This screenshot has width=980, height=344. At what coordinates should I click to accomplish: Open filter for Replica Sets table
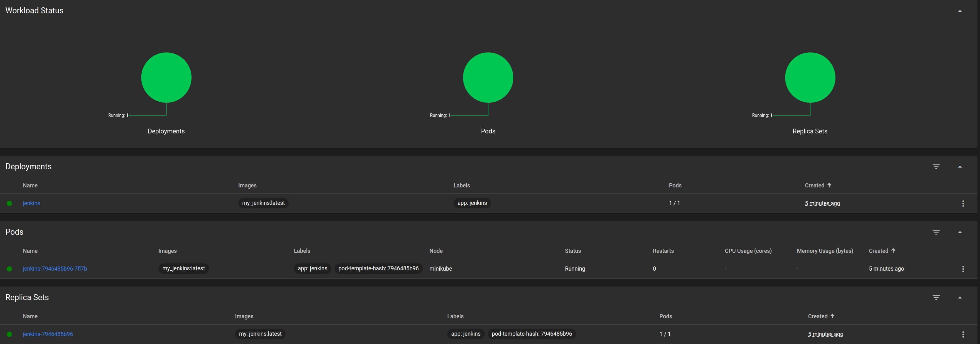936,298
